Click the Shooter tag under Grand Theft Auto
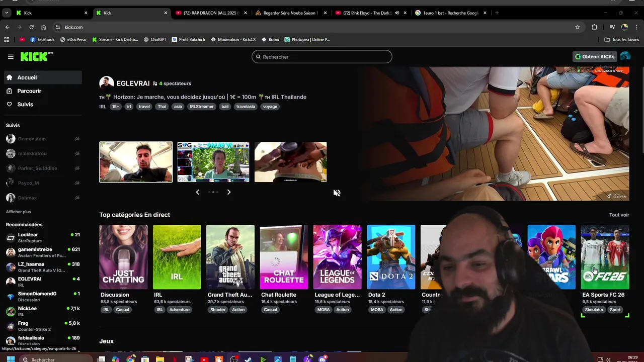This screenshot has width=644, height=362. pos(218,310)
